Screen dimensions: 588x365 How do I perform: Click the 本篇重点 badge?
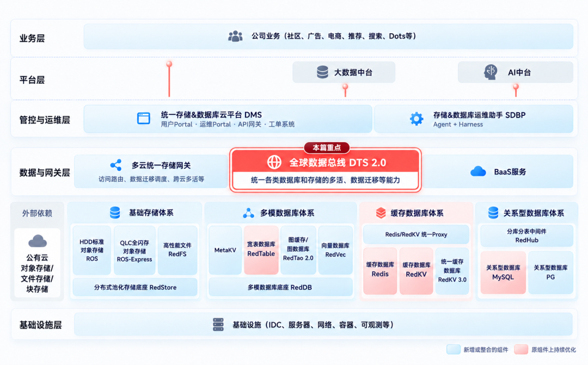pos(327,147)
